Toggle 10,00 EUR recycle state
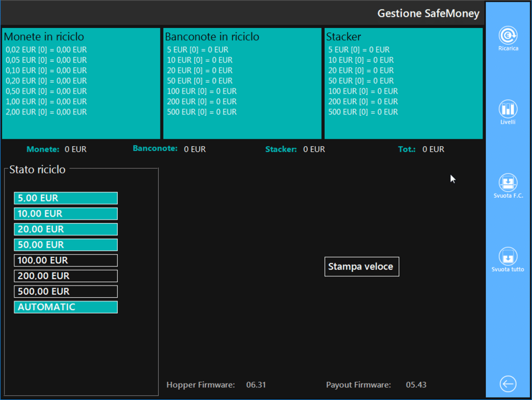 [66, 214]
